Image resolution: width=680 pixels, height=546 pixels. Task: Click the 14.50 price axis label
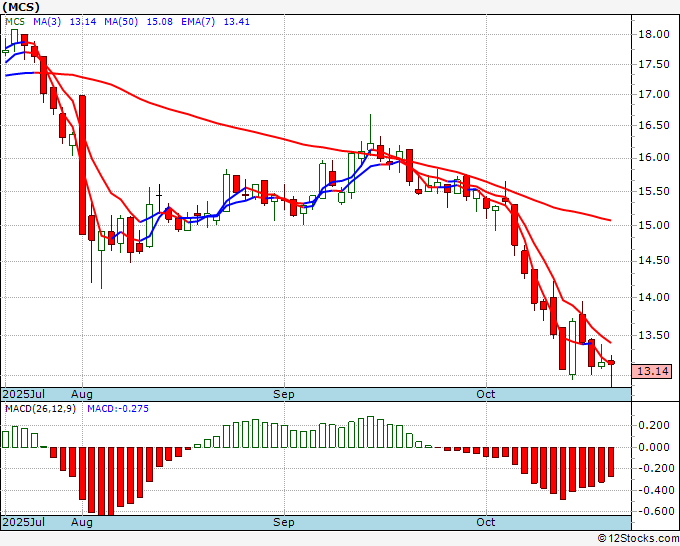coord(654,261)
